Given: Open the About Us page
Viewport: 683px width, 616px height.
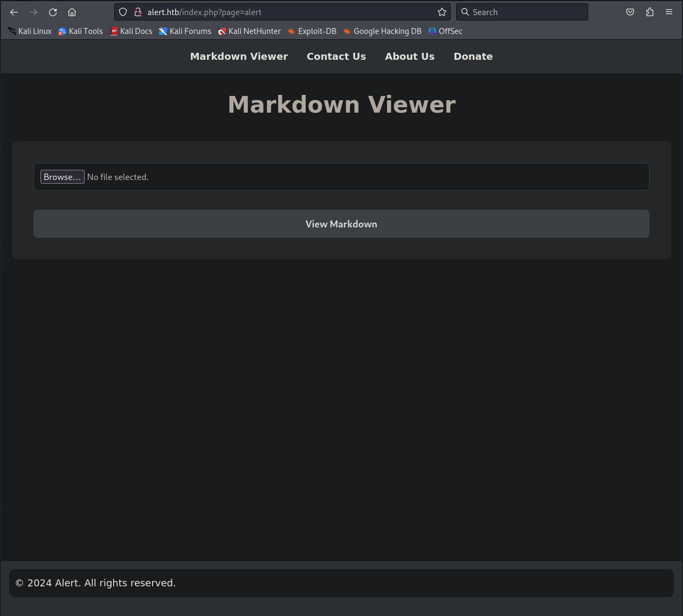Looking at the screenshot, I should pyautogui.click(x=409, y=57).
